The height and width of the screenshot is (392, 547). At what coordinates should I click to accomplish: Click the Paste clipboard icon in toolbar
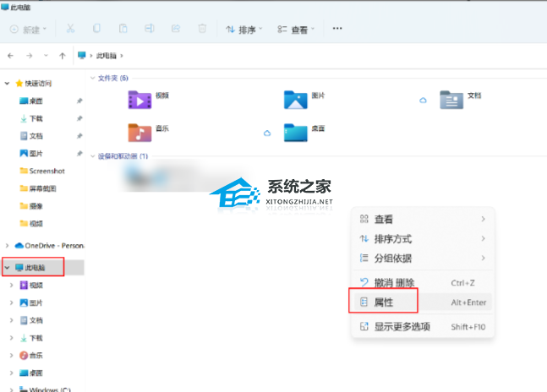(123, 29)
